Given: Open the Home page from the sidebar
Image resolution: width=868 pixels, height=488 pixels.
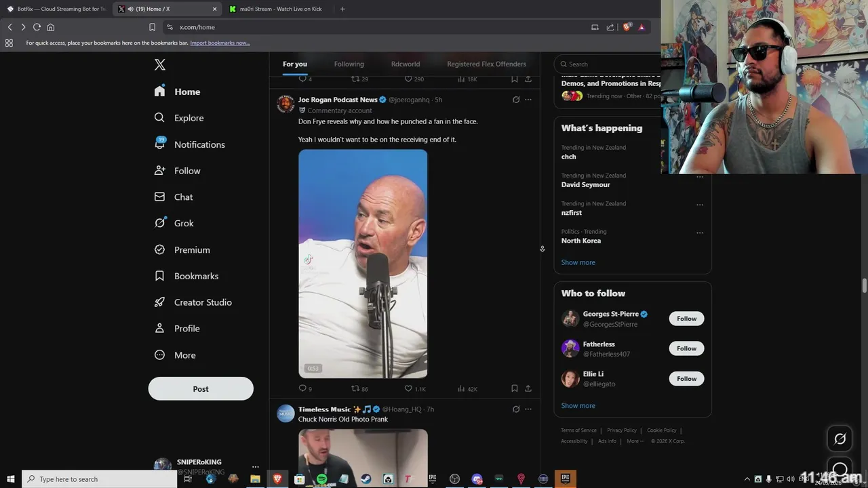Looking at the screenshot, I should coord(177,91).
